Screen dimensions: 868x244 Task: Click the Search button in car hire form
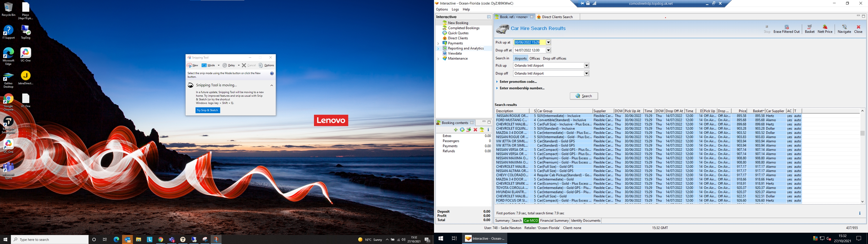pyautogui.click(x=584, y=96)
